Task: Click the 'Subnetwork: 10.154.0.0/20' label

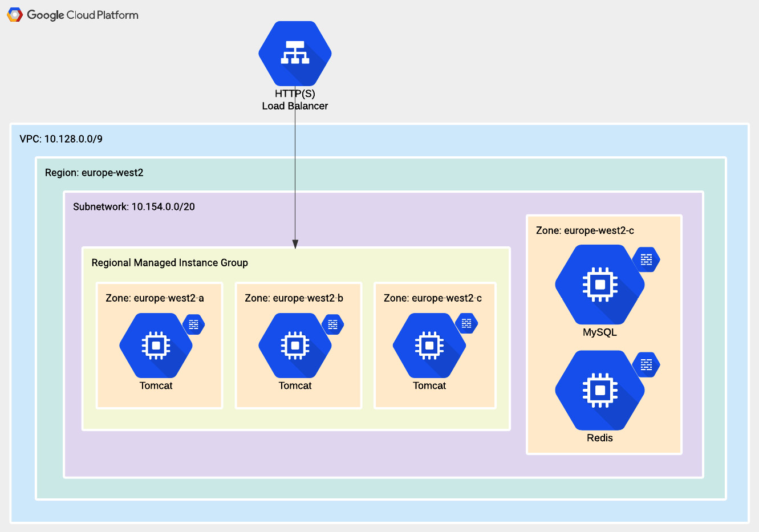Action: [134, 206]
